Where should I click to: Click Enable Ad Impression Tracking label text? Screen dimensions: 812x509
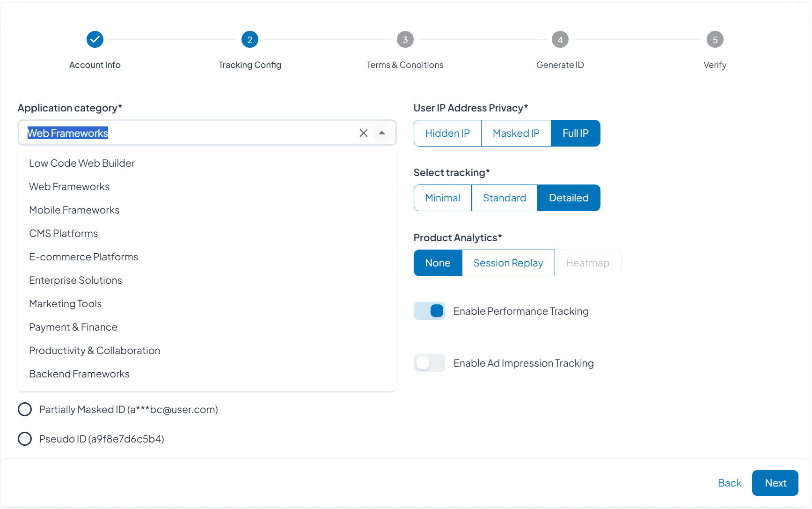pos(524,363)
